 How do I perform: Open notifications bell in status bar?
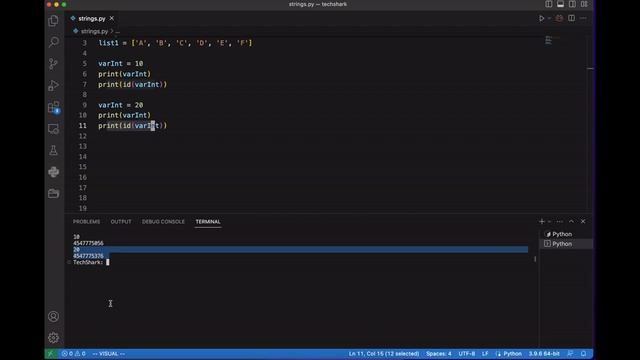point(584,354)
